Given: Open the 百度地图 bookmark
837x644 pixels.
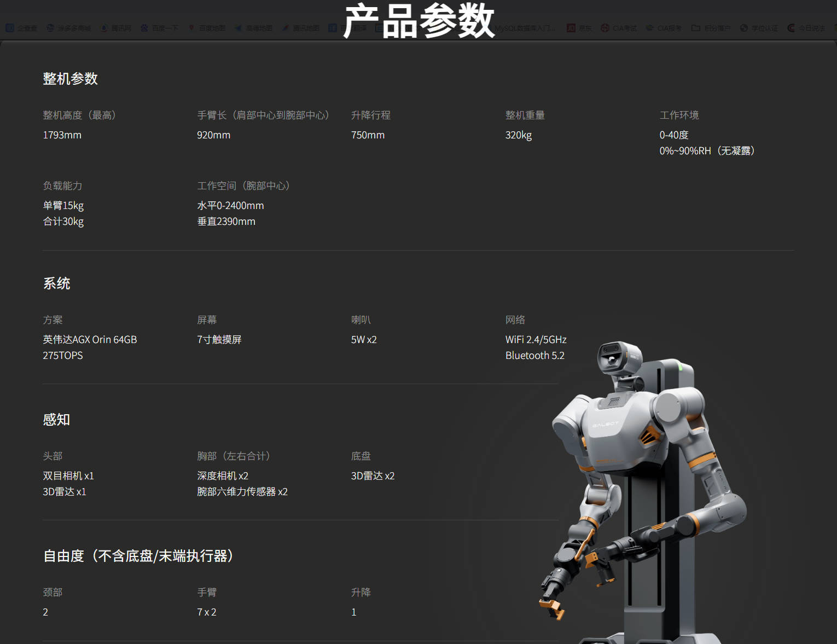Looking at the screenshot, I should pos(207,28).
